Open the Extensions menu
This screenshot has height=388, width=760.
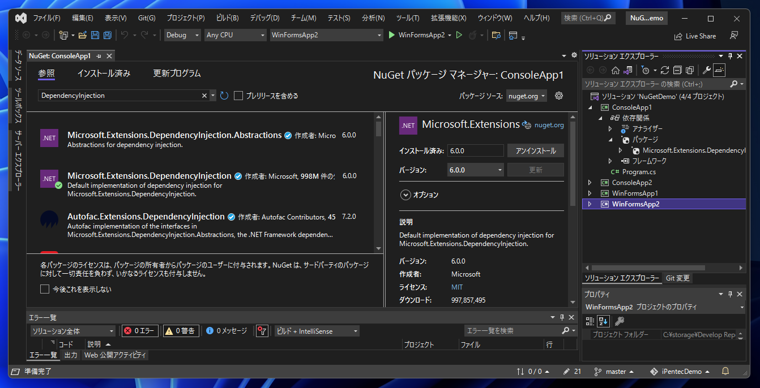tap(448, 18)
